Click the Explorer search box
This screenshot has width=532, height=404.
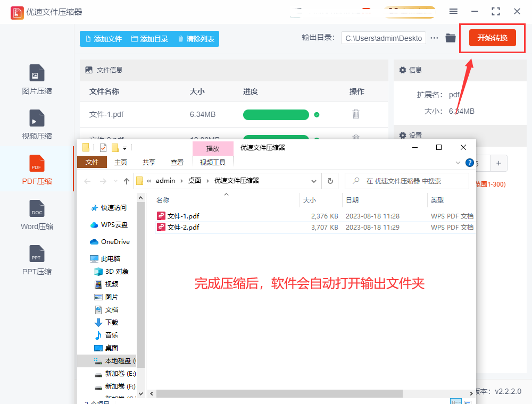(x=407, y=181)
